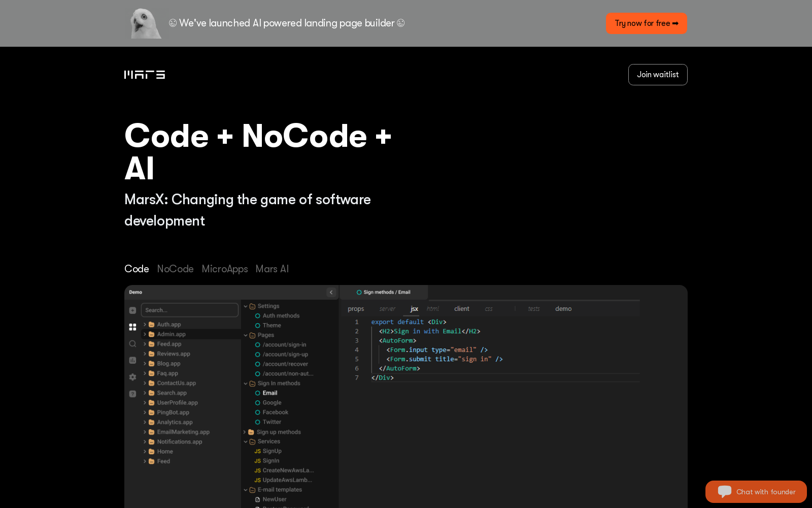812x508 pixels.
Task: Select the Analytics.app row label
Action: tap(175, 422)
